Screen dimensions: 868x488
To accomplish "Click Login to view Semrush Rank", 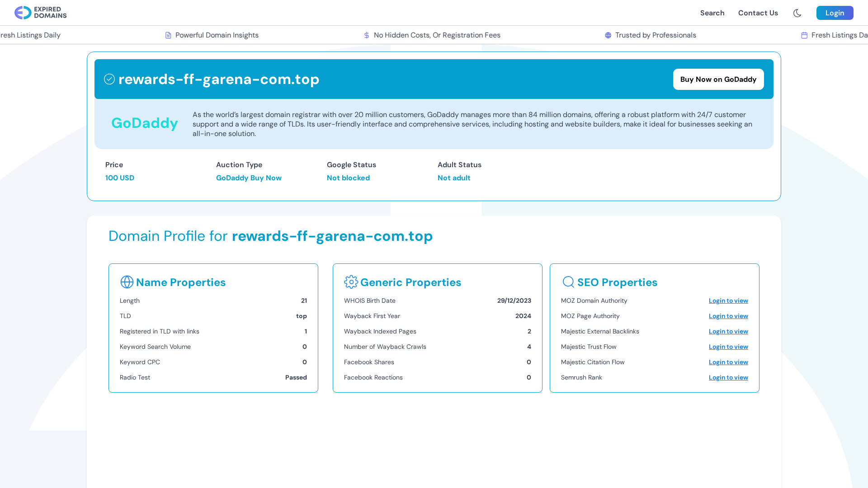I will click(x=728, y=378).
